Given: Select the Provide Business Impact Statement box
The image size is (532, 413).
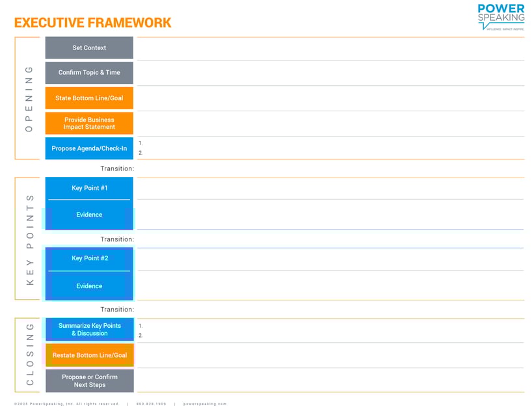Looking at the screenshot, I should coord(88,123).
